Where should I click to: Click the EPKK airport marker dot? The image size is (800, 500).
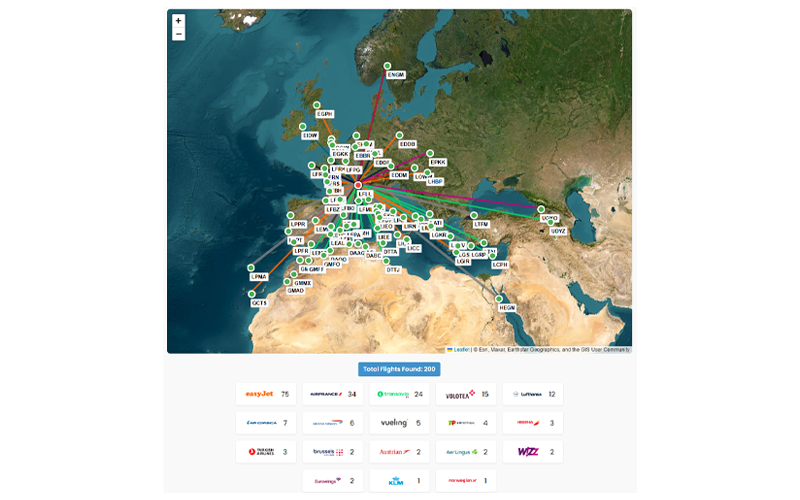coord(430,153)
